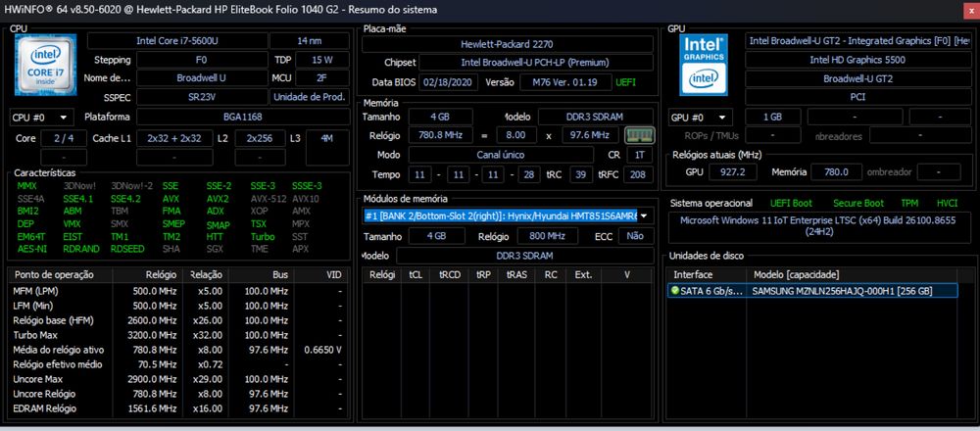Close the HWiNFO summary window
The width and height of the screenshot is (980, 431).
970,10
